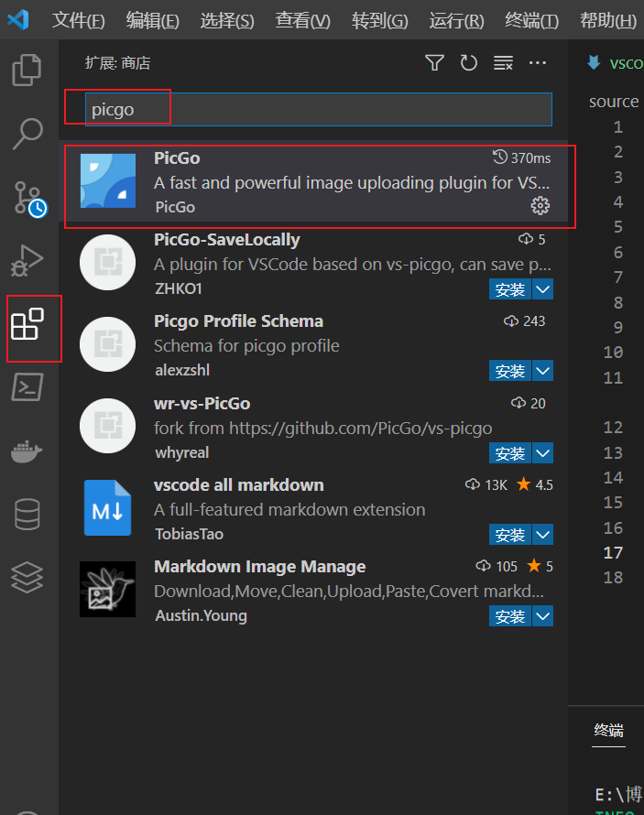Click the 13K download count
This screenshot has width=644, height=815.
tap(486, 485)
